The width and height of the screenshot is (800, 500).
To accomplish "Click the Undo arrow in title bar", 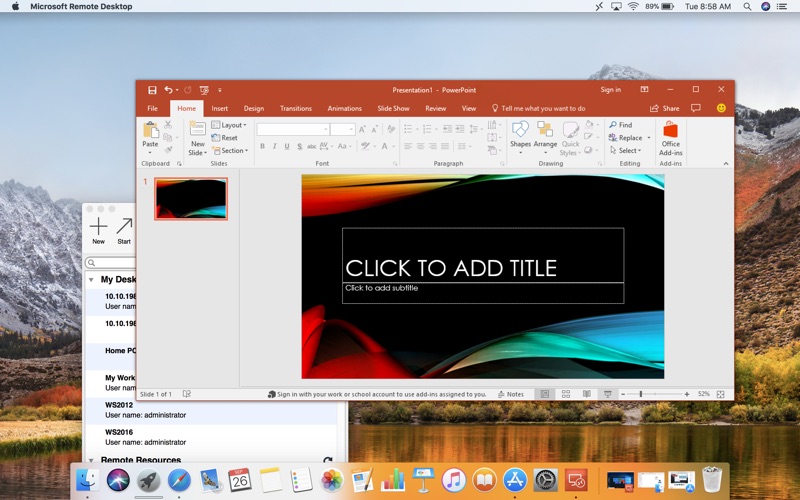I will pyautogui.click(x=168, y=90).
